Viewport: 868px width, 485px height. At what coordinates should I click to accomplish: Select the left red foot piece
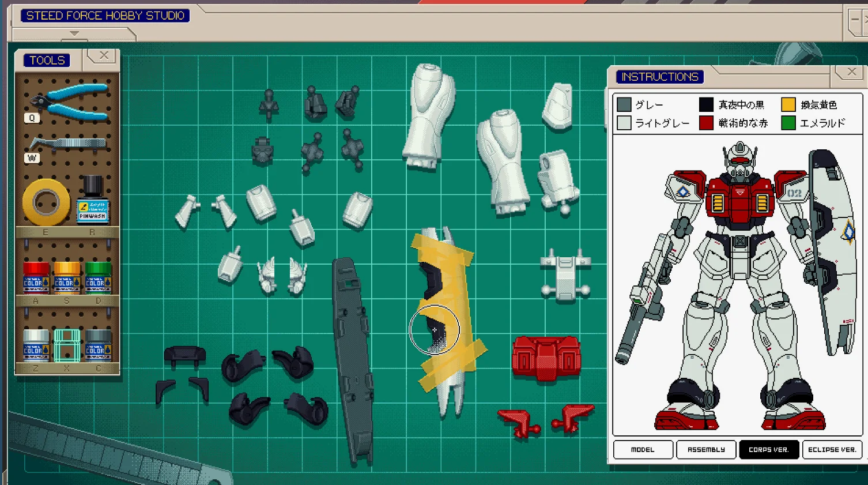point(519,423)
